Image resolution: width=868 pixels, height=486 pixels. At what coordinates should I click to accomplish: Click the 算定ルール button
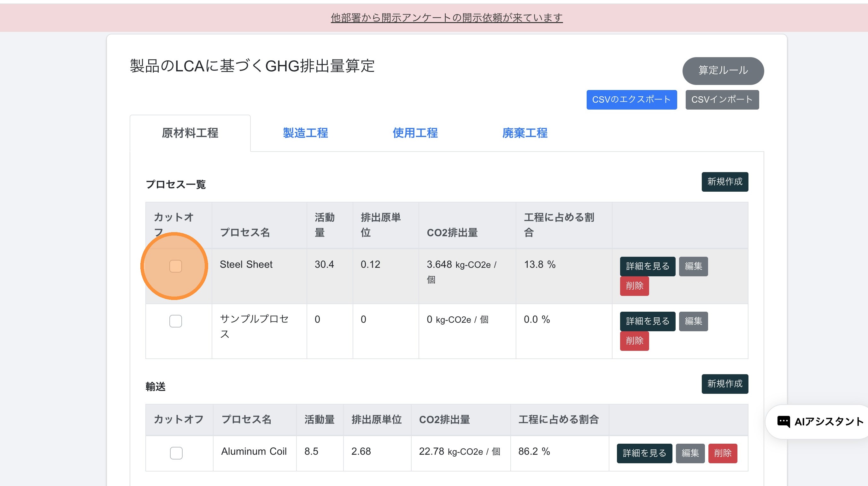pos(723,70)
